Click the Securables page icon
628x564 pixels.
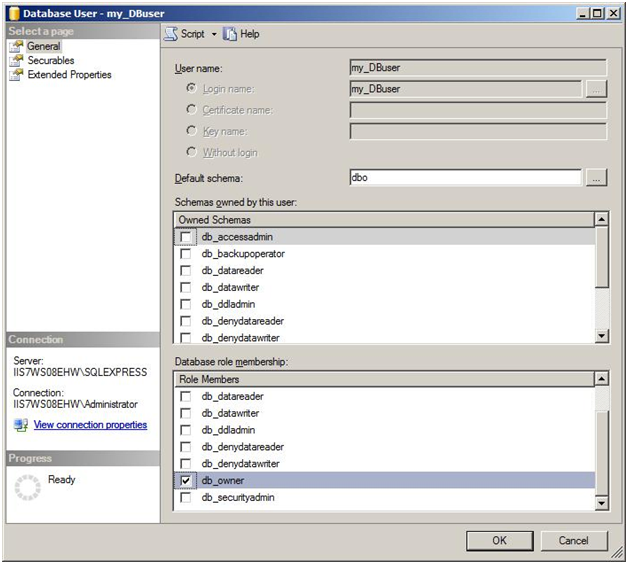pos(16,60)
